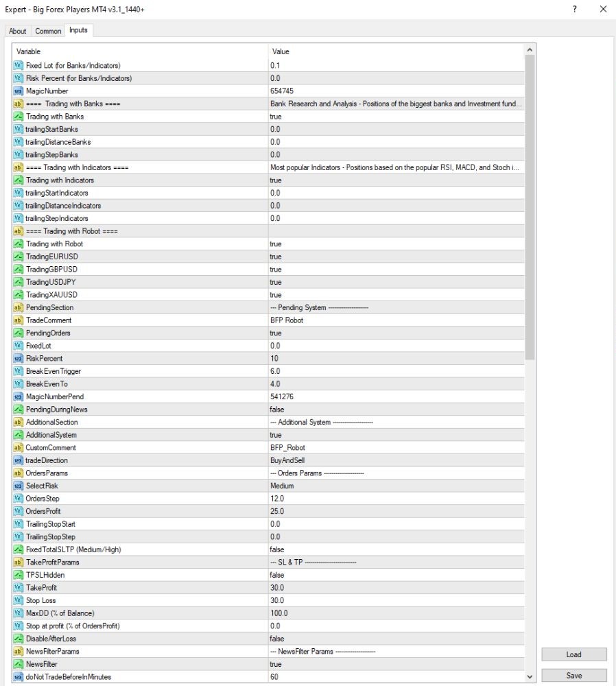Image resolution: width=616 pixels, height=686 pixels.
Task: Close the Expert dialog window
Action: (604, 9)
